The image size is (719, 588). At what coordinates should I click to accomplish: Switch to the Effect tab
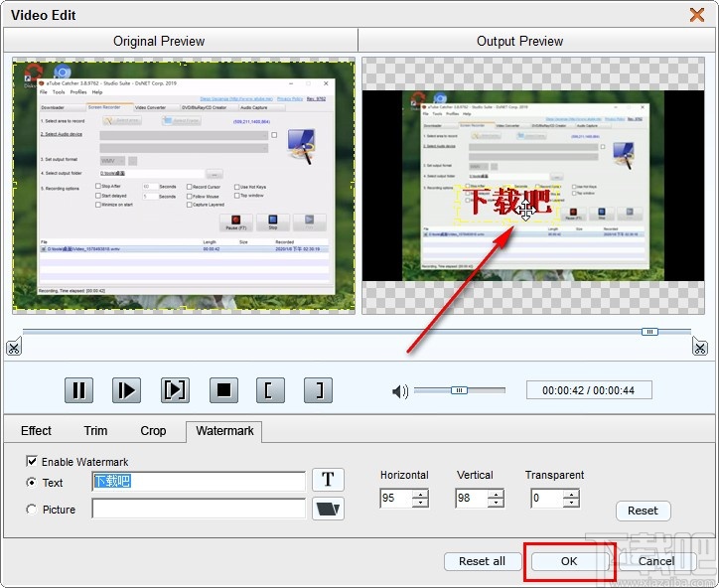point(36,431)
